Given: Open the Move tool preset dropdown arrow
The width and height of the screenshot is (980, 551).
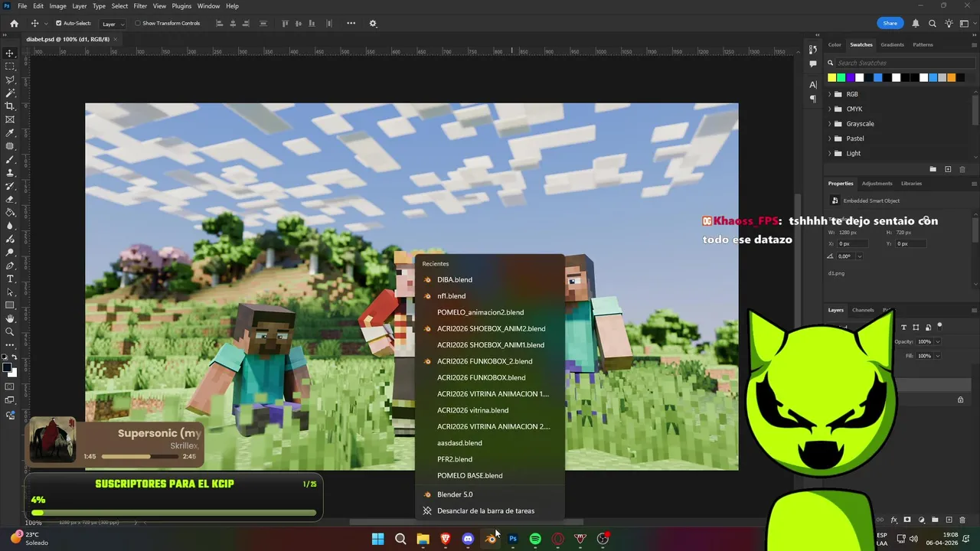Looking at the screenshot, I should coord(46,24).
